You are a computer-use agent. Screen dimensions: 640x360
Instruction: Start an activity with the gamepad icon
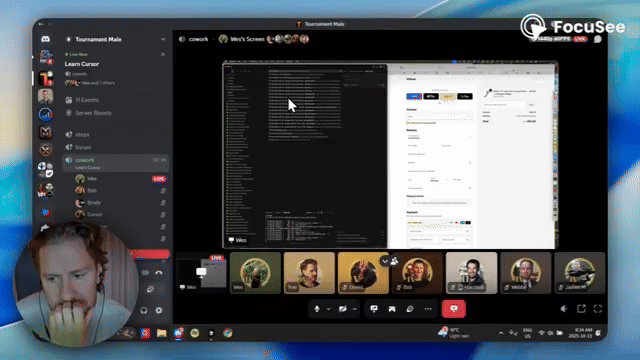point(392,309)
